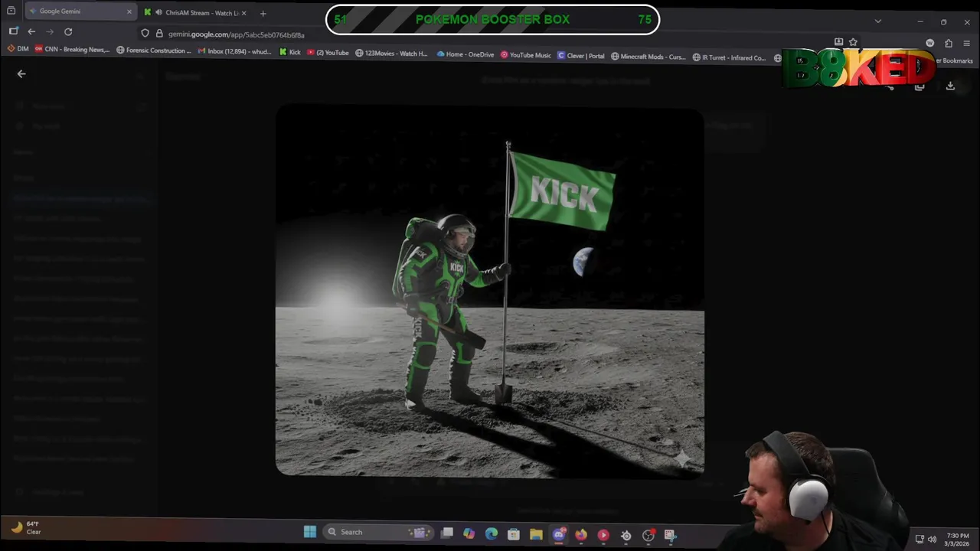
Task: Mute the ChrisAM Stream tab audio
Action: [x=158, y=12]
